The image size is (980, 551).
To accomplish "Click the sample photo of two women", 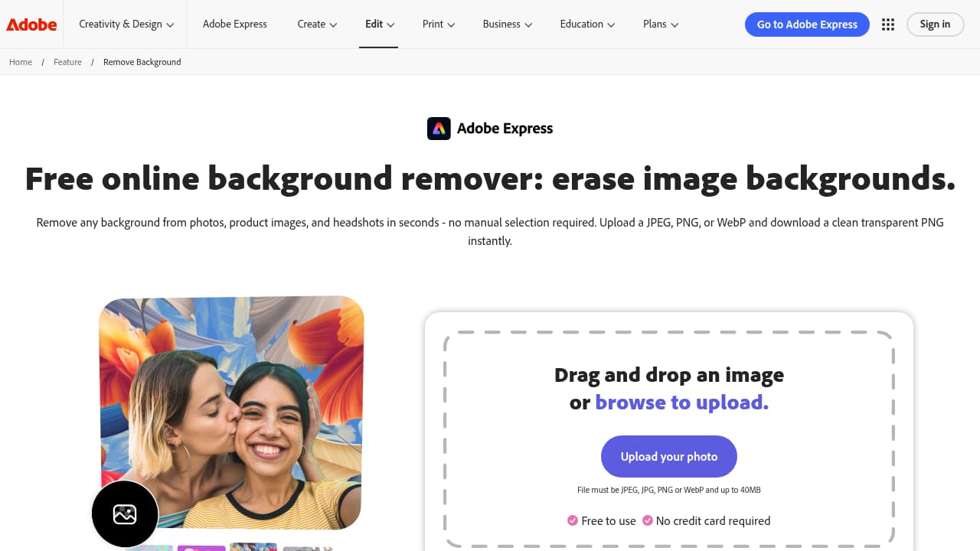I will pos(231,413).
